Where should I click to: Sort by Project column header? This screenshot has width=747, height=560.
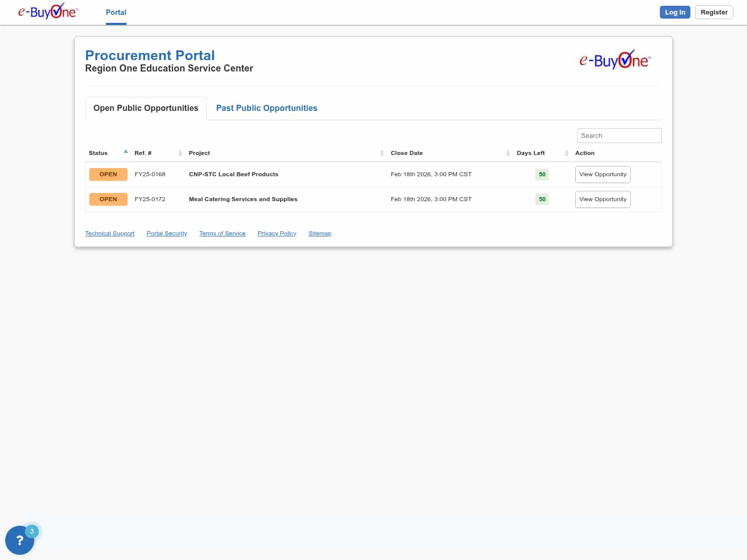pos(199,153)
